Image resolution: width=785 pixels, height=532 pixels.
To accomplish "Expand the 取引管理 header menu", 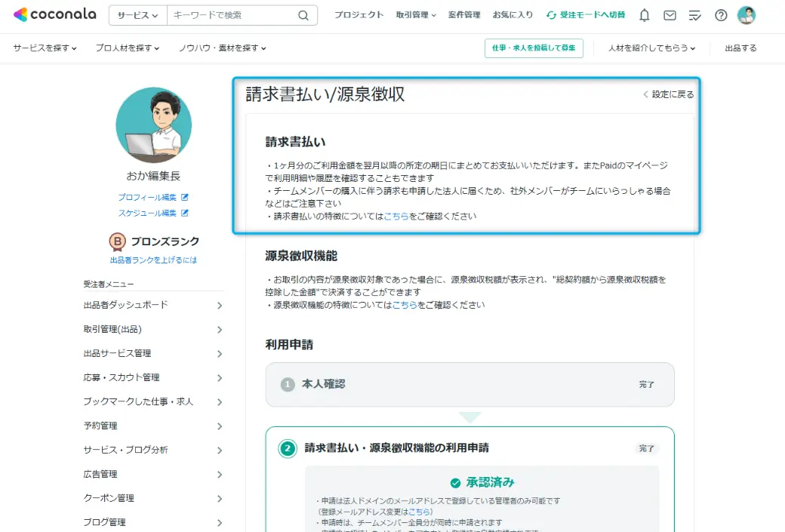I will pyautogui.click(x=416, y=15).
